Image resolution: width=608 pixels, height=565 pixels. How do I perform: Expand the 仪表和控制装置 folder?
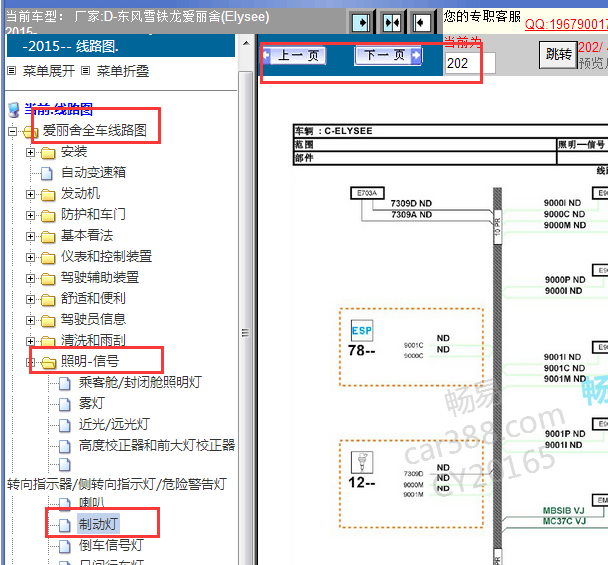point(30,257)
